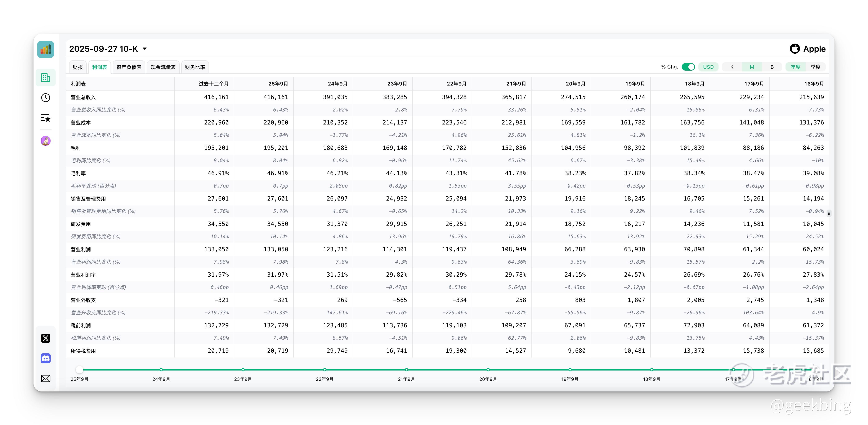Click the 25年9月 timeline slider handle

click(x=80, y=370)
